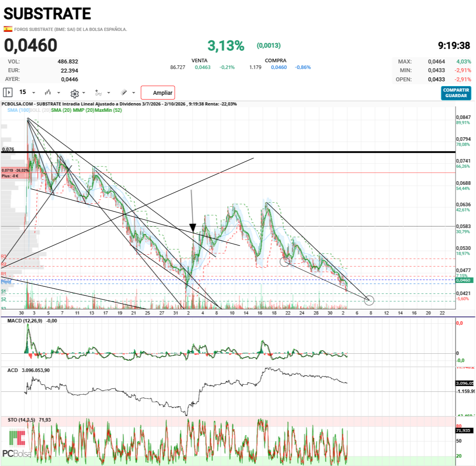Click the MaxMin (52) indicator label

(108, 110)
